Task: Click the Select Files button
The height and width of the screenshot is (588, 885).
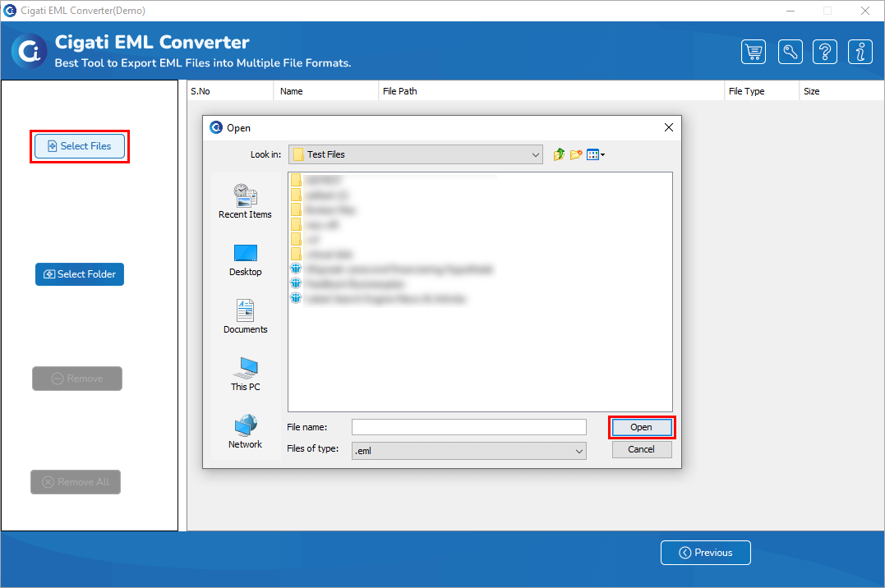Action: pyautogui.click(x=80, y=146)
